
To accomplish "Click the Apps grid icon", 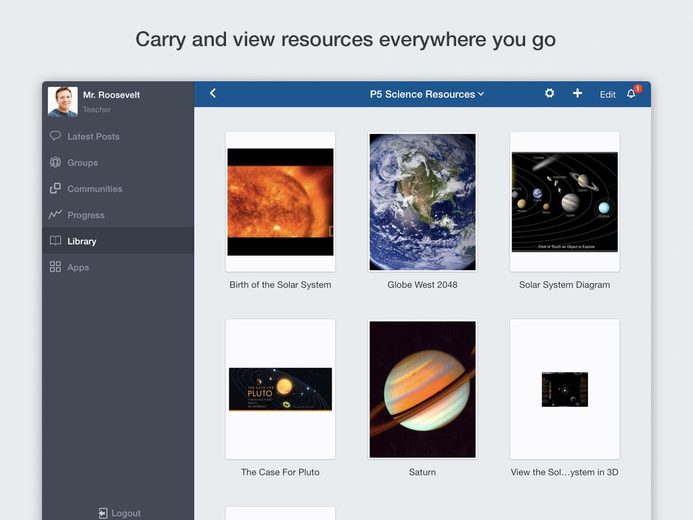I will [x=55, y=267].
